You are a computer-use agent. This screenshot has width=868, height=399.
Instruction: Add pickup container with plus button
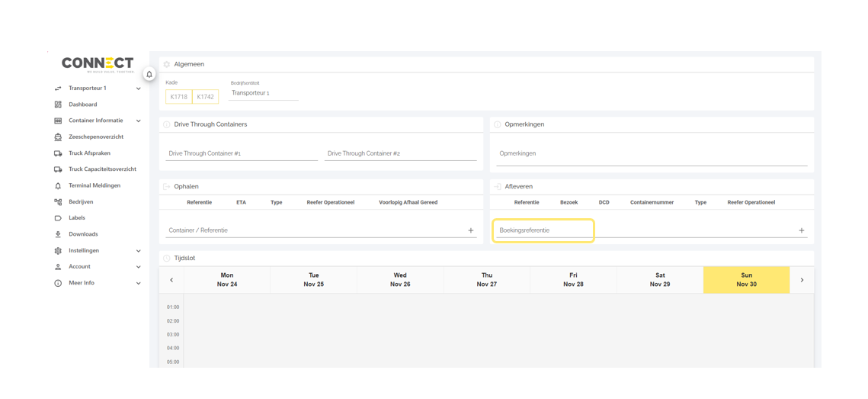tap(470, 230)
